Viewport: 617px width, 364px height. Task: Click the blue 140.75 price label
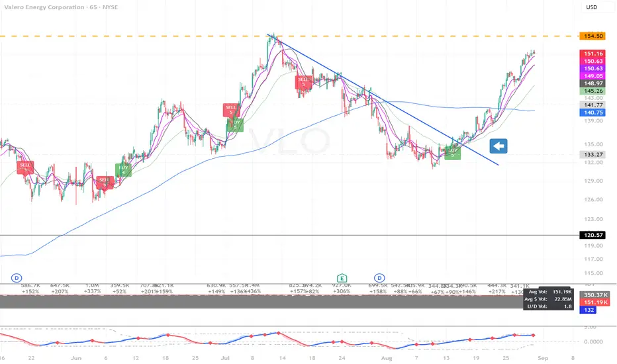(593, 113)
